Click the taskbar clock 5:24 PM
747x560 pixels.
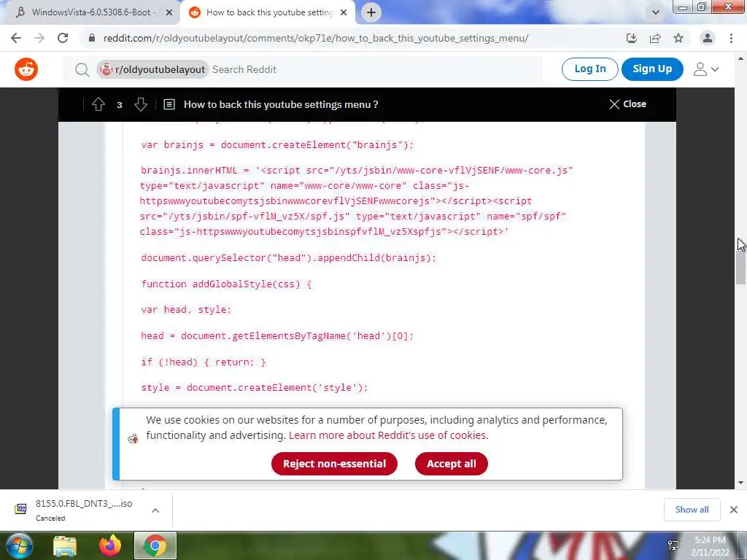coord(710,546)
